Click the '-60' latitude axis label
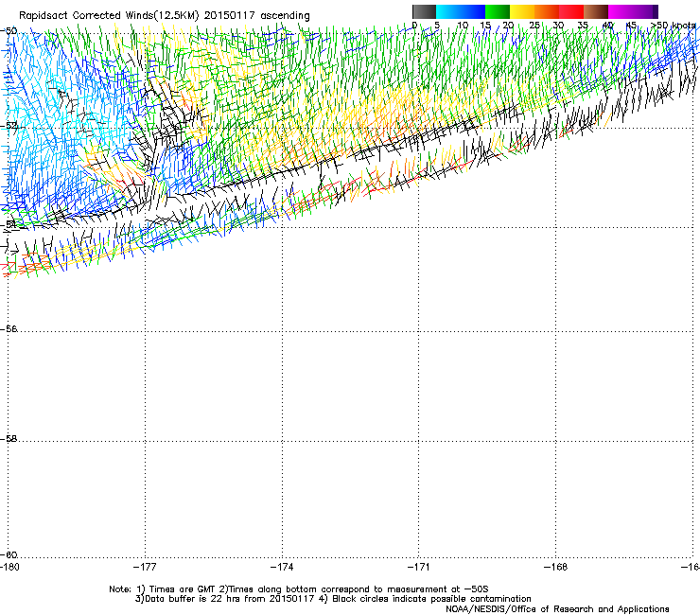This screenshot has height=615, width=700. [x=9, y=554]
